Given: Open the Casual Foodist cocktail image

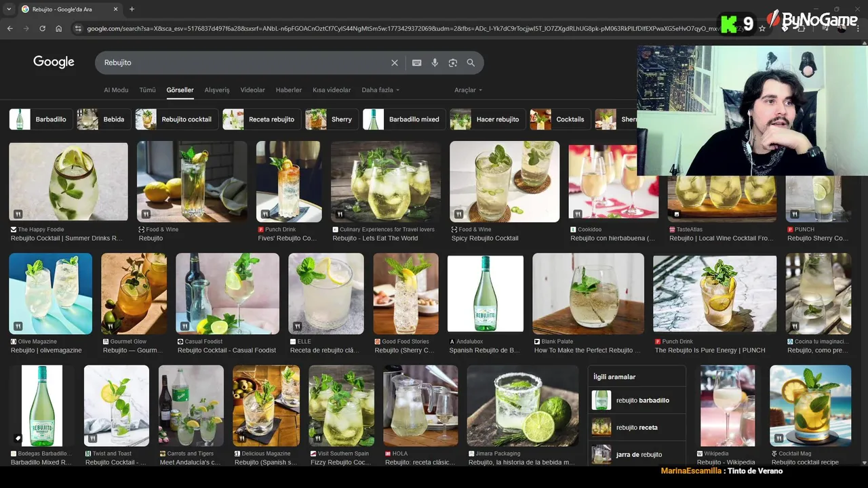Looking at the screenshot, I should [227, 293].
